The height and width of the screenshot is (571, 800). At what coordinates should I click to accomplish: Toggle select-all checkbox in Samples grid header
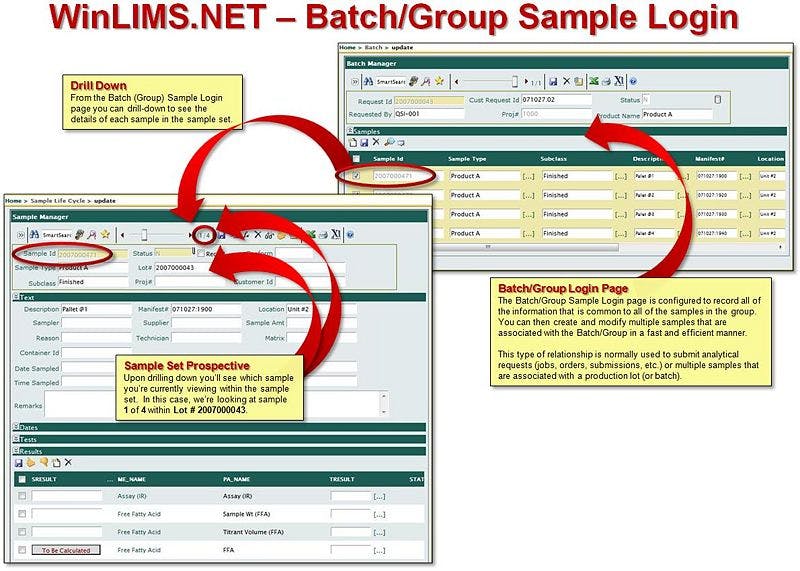coord(356,159)
